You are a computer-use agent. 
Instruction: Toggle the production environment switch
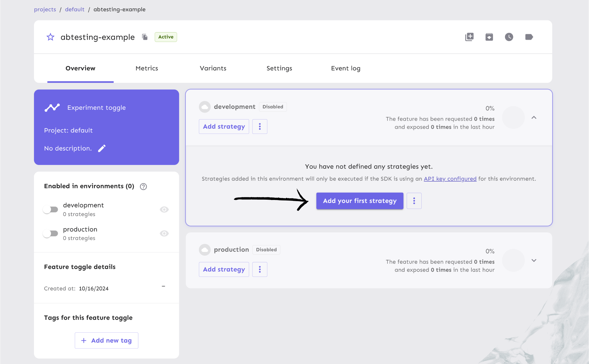[51, 233]
